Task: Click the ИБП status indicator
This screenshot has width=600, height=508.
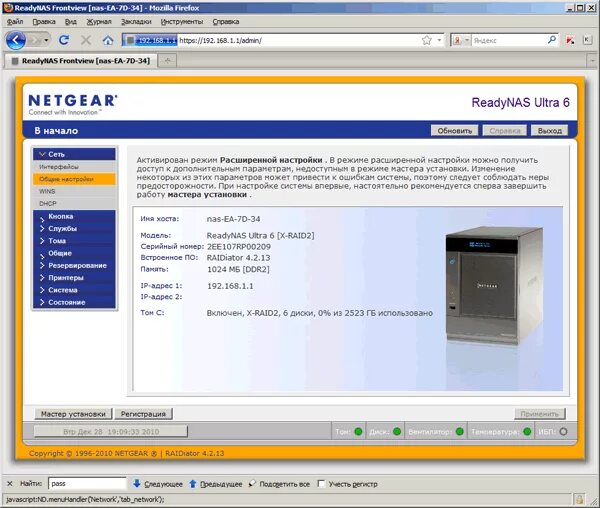Action: click(x=563, y=431)
